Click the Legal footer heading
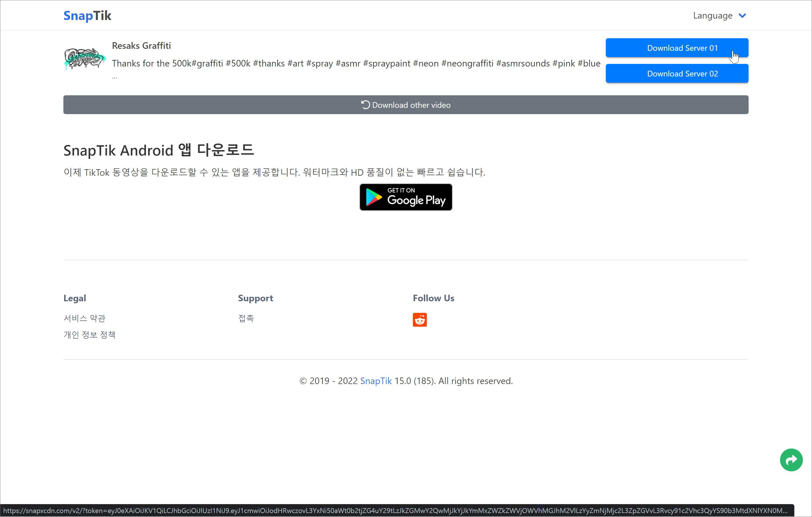This screenshot has width=812, height=517. [75, 298]
